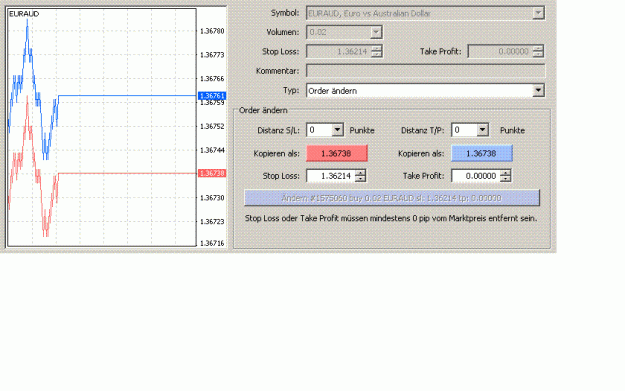Expand the Distanz T/P points dropdown

(482, 130)
